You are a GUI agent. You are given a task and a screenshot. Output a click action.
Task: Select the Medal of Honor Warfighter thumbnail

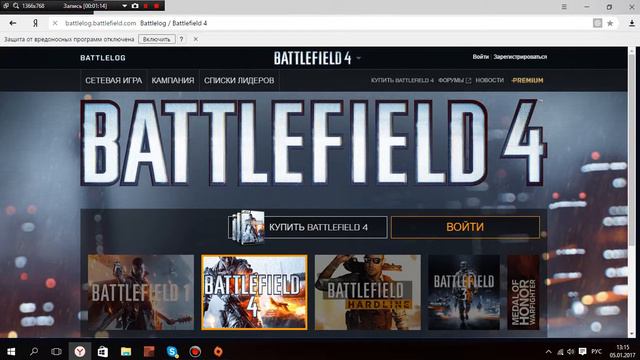(x=523, y=292)
